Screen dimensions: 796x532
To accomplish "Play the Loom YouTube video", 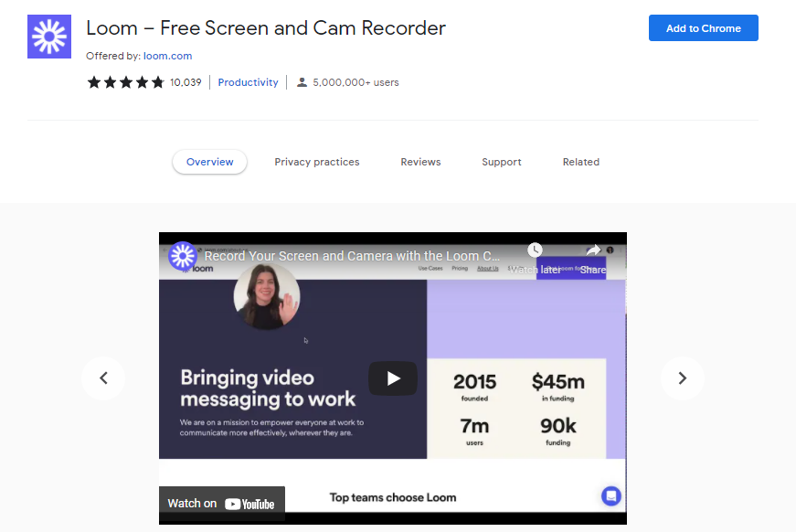I will tap(393, 378).
